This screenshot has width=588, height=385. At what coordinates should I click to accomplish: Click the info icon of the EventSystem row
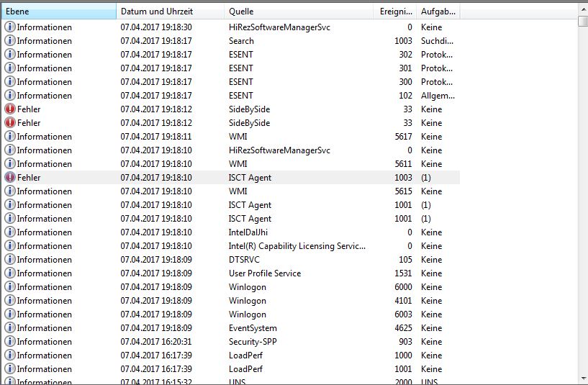click(x=10, y=327)
